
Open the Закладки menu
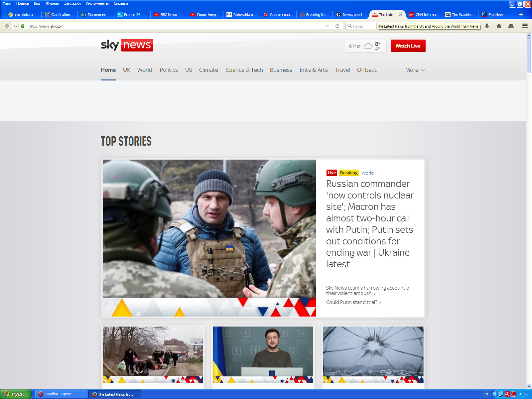click(x=72, y=3)
